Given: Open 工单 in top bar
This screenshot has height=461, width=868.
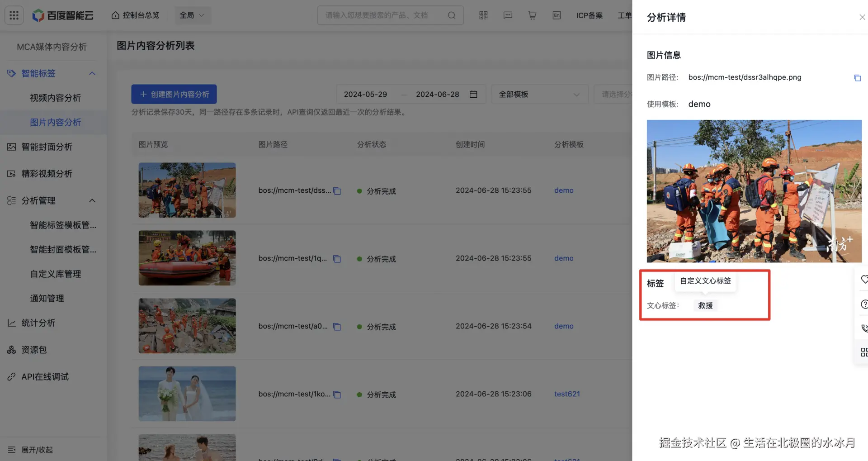Looking at the screenshot, I should [x=625, y=15].
